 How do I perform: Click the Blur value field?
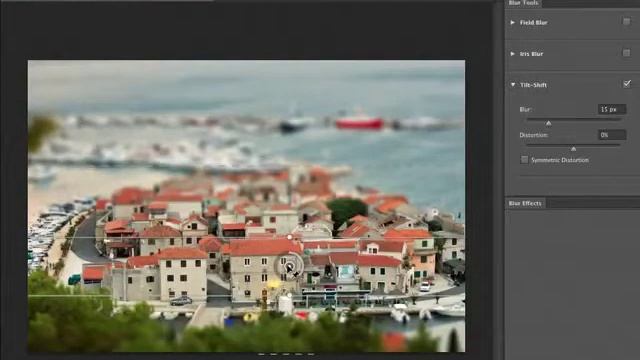click(612, 109)
